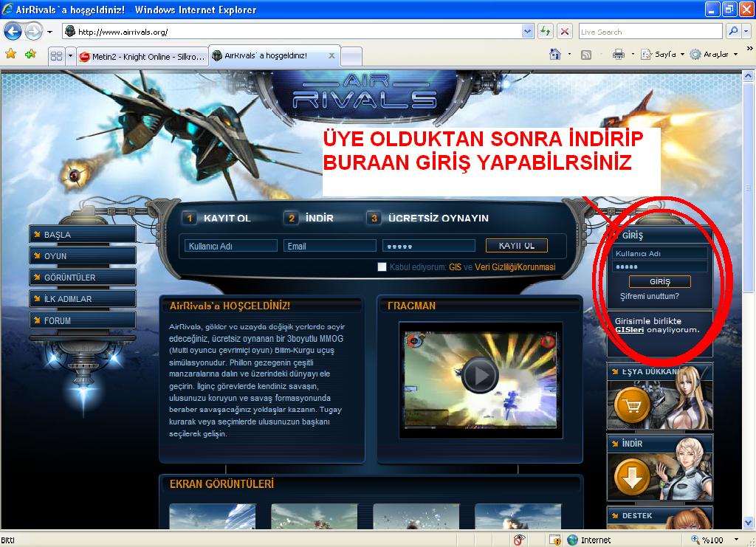The height and width of the screenshot is (547, 756).
Task: Click the Email field in registration form
Action: point(330,246)
